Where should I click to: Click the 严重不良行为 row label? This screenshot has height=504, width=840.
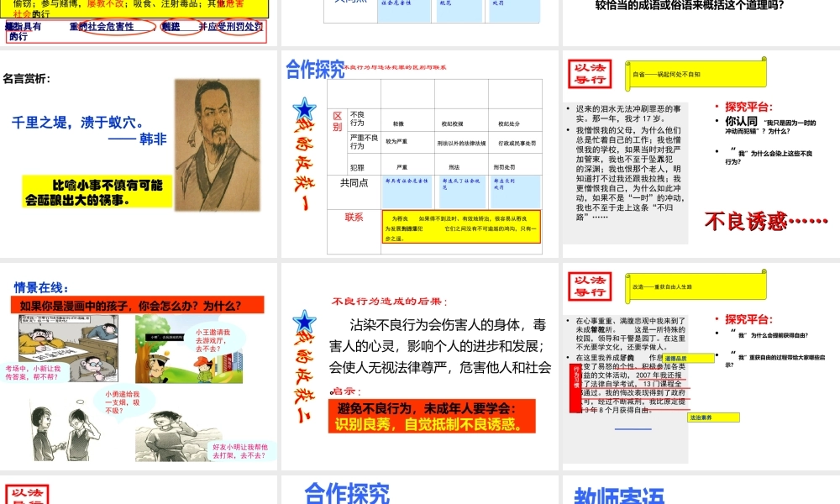click(364, 142)
